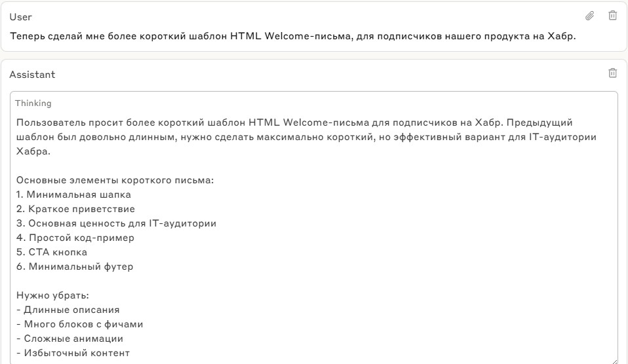Click the "6. Минимальный футер" line
The height and width of the screenshot is (364, 628).
[x=75, y=266]
